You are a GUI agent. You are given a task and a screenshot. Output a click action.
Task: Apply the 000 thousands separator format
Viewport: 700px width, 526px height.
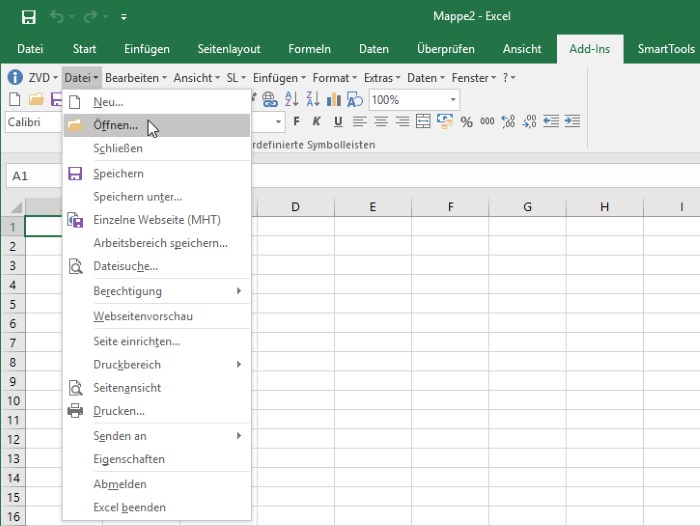point(487,121)
